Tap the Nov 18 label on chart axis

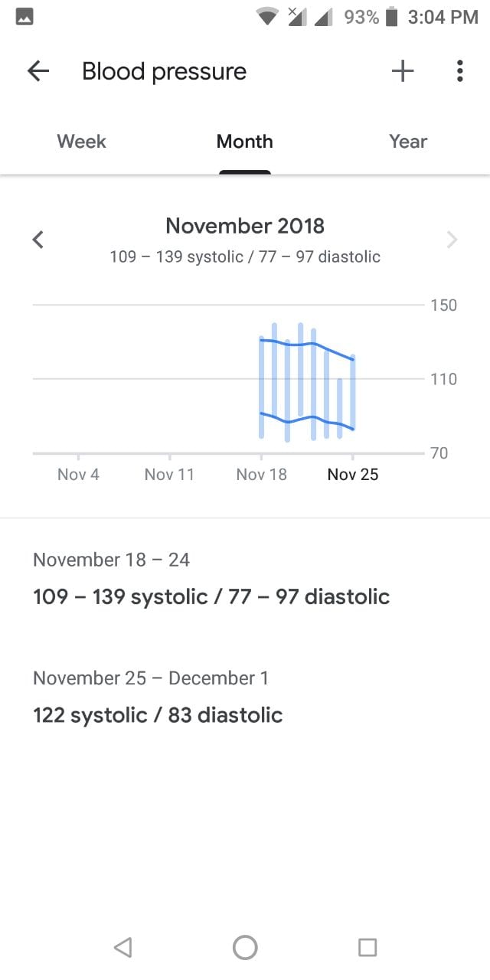coord(262,475)
